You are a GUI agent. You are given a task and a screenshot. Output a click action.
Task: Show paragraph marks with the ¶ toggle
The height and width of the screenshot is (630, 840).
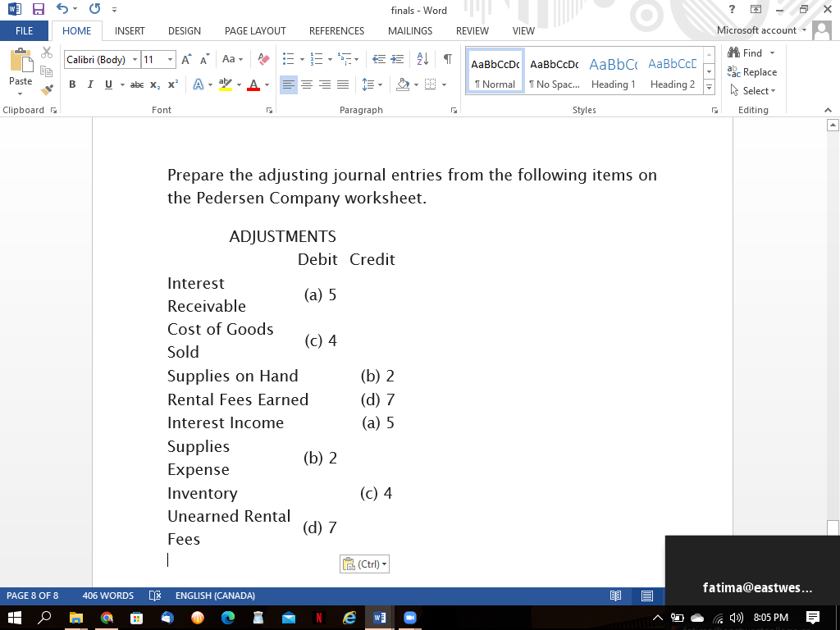coord(446,58)
